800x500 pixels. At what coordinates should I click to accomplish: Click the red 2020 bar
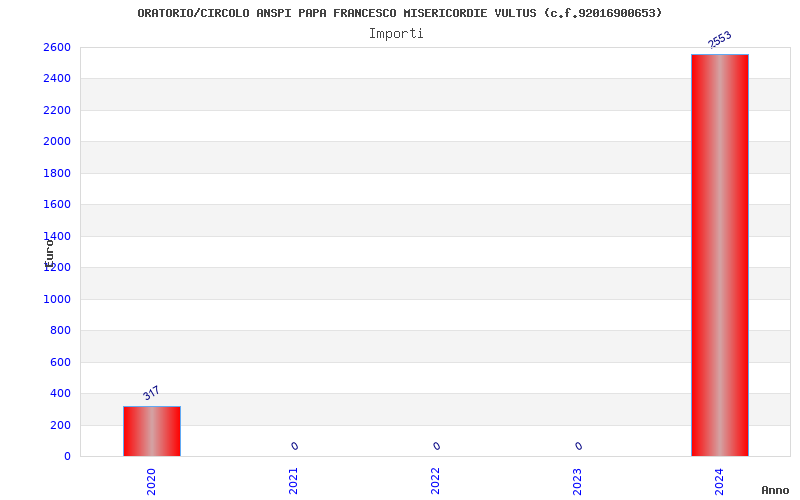152,431
